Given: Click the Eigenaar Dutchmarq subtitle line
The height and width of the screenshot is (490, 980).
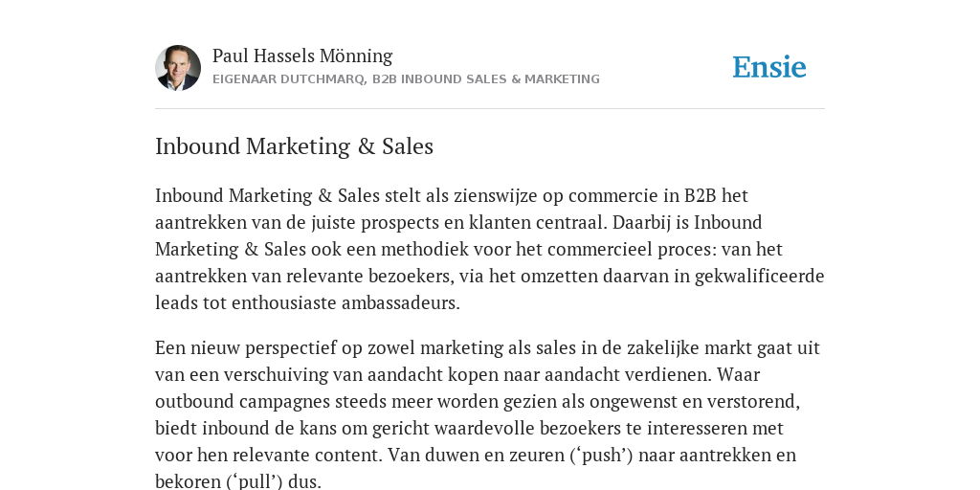Looking at the screenshot, I should coord(406,79).
